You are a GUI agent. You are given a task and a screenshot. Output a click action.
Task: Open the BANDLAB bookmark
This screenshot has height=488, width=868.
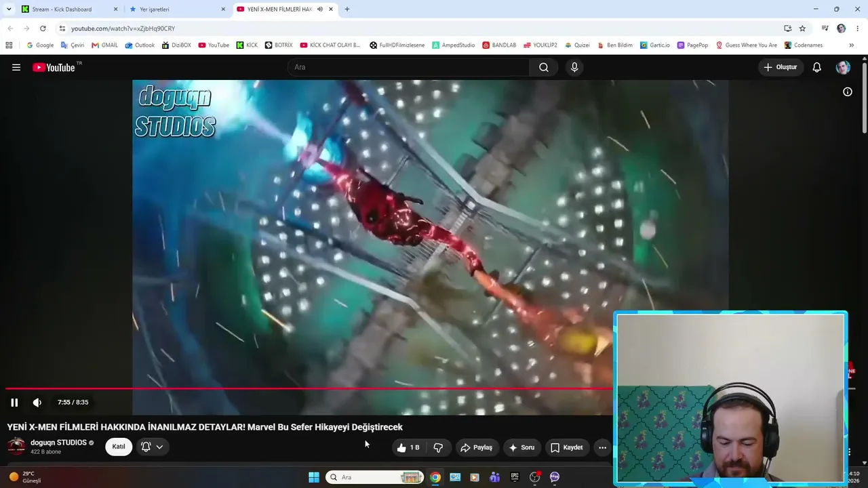[499, 45]
